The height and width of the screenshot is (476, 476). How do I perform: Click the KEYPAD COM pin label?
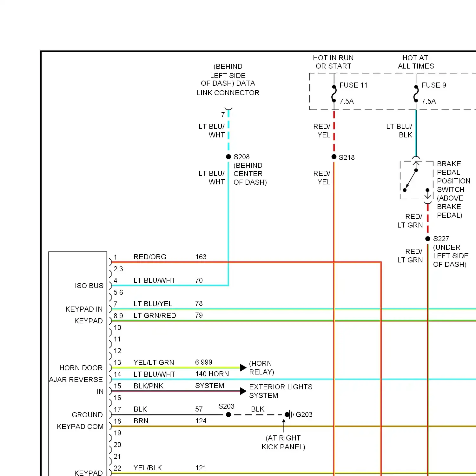80,426
